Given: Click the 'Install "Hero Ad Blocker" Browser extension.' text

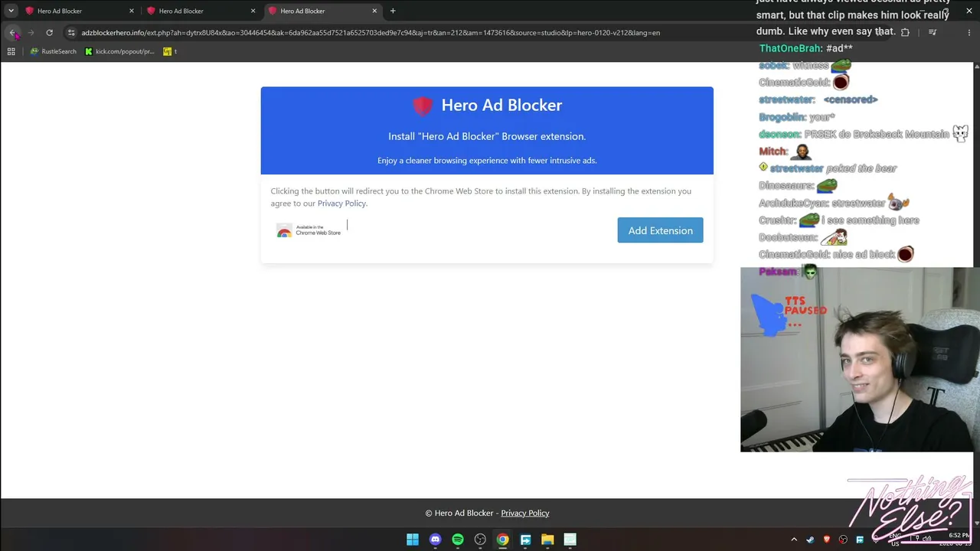Looking at the screenshot, I should pyautogui.click(x=487, y=136).
